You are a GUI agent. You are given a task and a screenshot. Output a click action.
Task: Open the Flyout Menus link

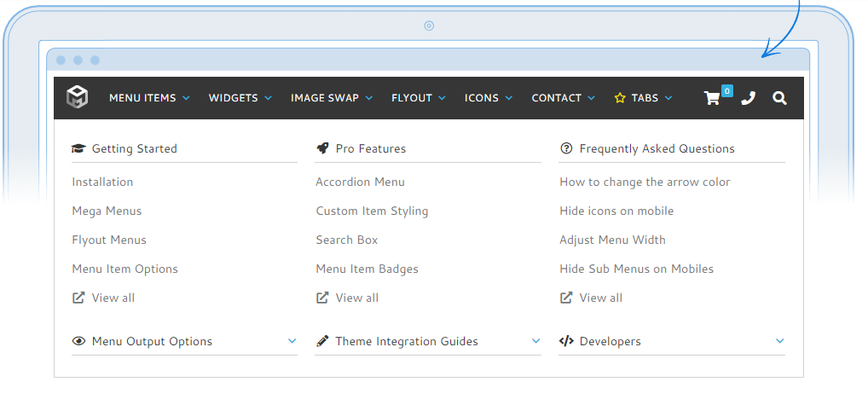[109, 240]
